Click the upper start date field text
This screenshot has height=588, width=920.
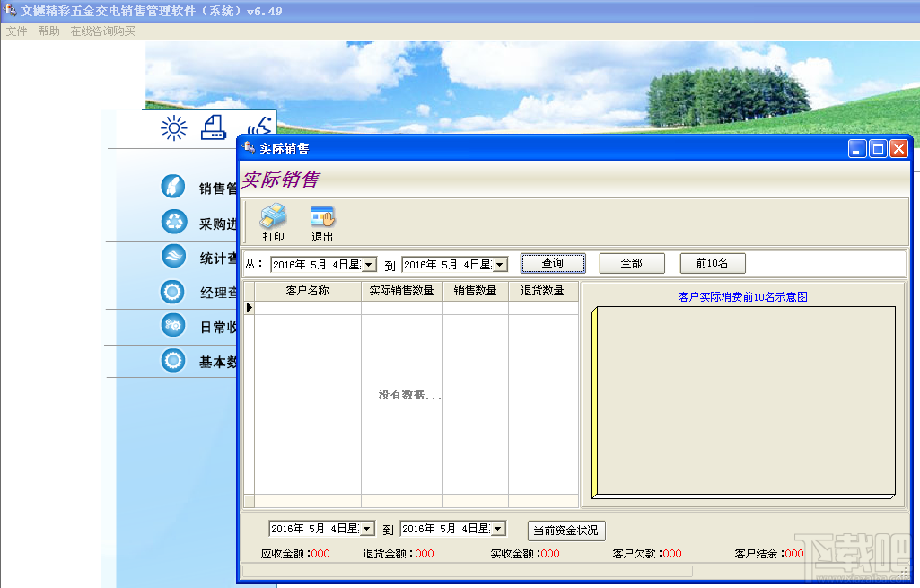coord(316,265)
